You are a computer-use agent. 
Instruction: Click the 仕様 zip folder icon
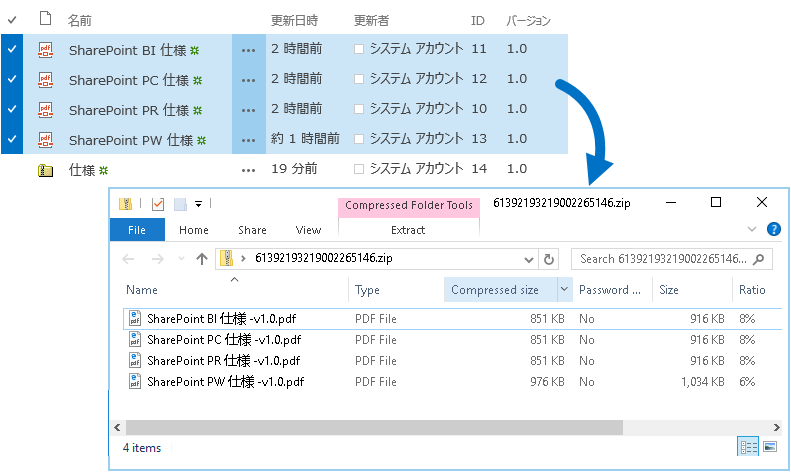(45, 170)
